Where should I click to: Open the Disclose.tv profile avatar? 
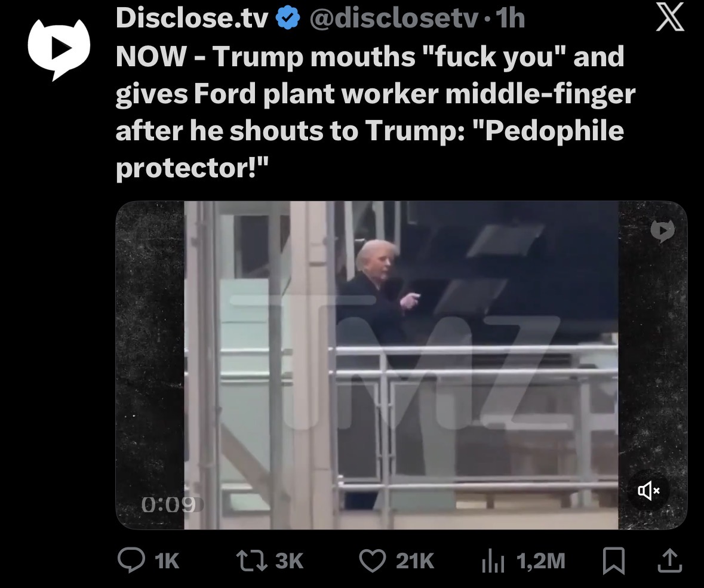(59, 48)
